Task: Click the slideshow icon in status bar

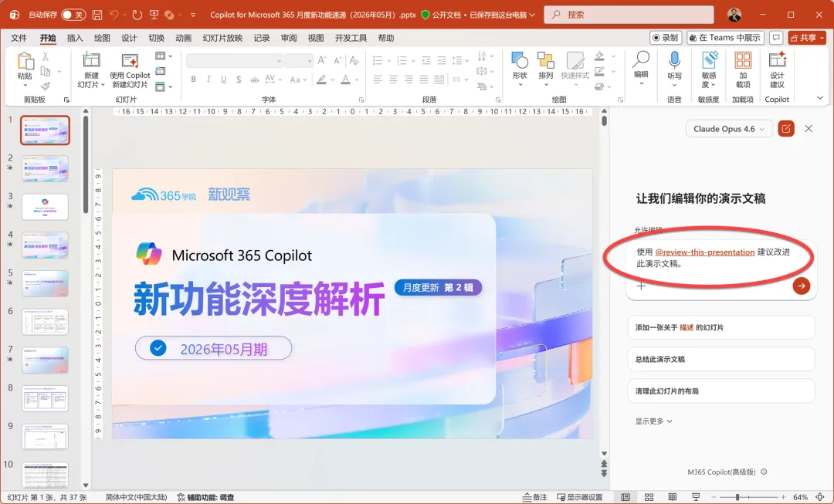Action: pyautogui.click(x=696, y=497)
